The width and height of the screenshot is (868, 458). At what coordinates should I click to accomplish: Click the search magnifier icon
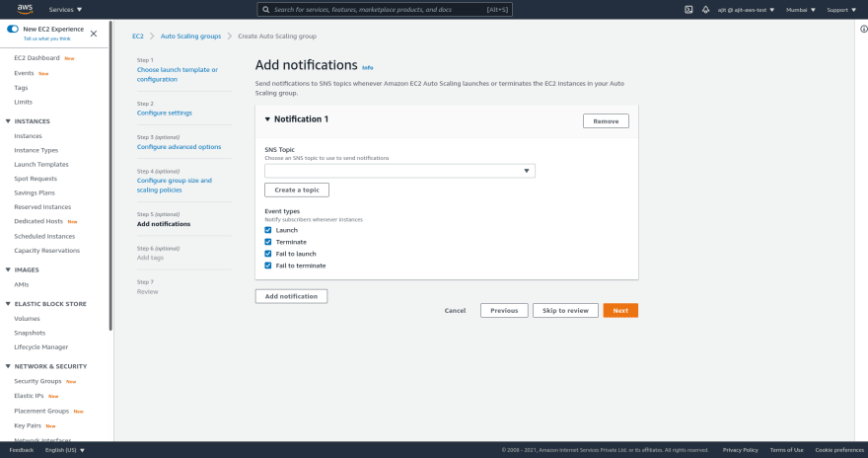point(266,10)
